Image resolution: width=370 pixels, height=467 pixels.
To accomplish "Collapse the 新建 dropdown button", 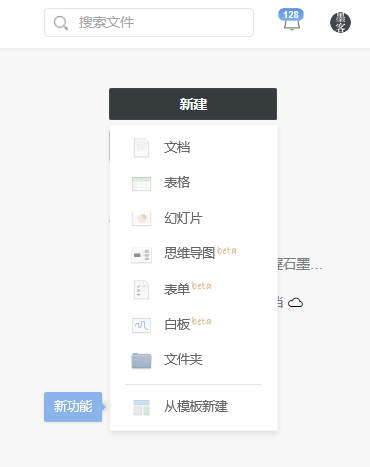I will tap(193, 104).
